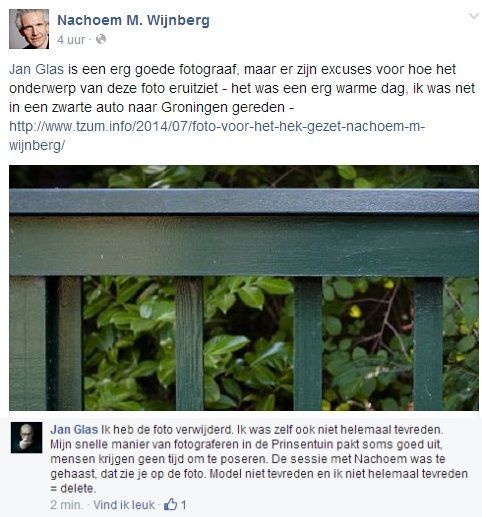Click the thumbs-up icon on the comment

(x=170, y=504)
